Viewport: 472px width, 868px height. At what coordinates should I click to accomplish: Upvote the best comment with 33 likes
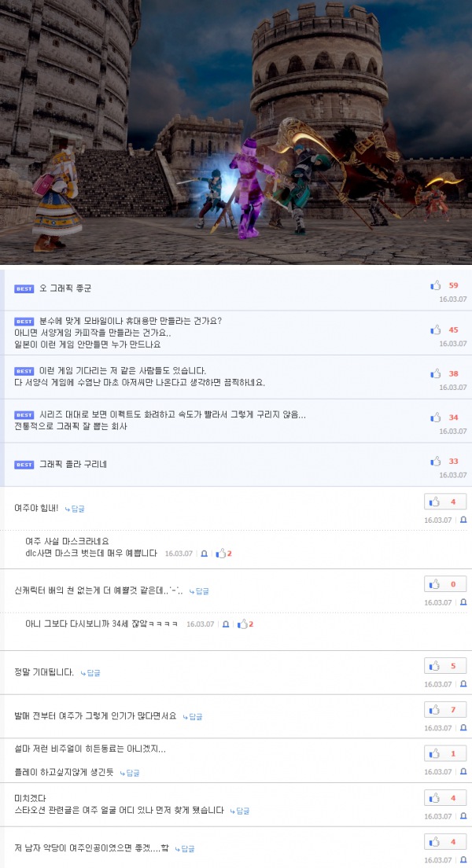pos(436,461)
